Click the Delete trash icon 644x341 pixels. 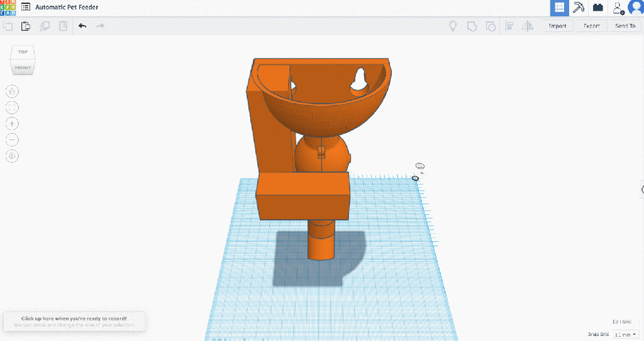coord(64,26)
